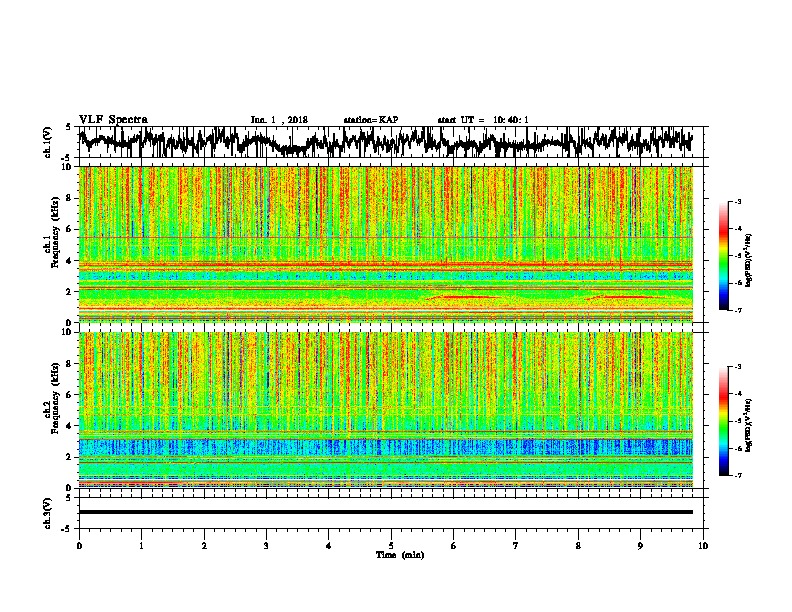Viewport: 792px width, 612px height.
Task: Click time axis tick label '9'
Action: point(640,546)
